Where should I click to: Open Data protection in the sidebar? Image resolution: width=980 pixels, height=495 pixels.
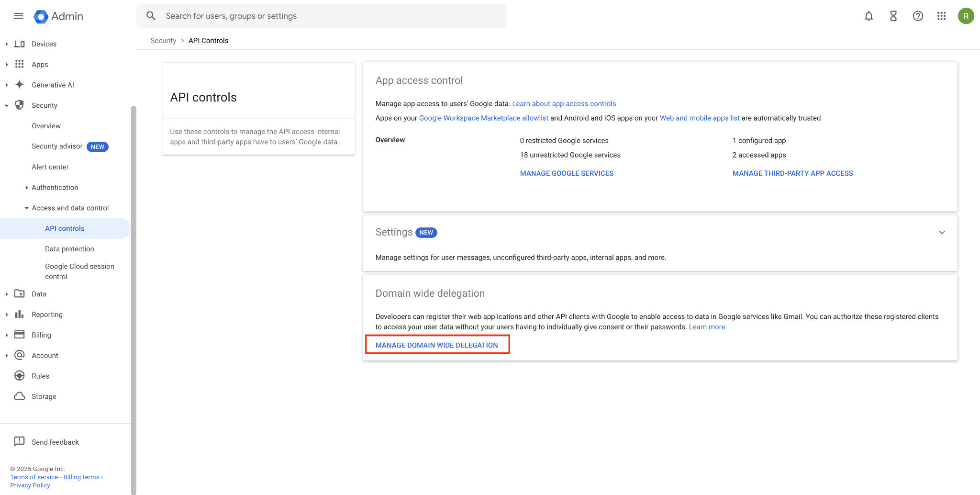click(x=69, y=248)
